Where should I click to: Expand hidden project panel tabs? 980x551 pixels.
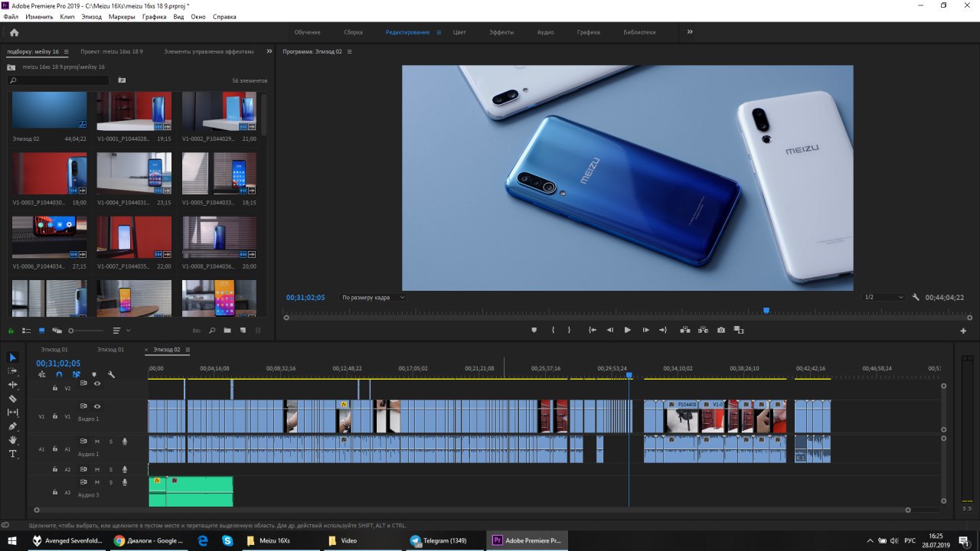click(x=269, y=51)
